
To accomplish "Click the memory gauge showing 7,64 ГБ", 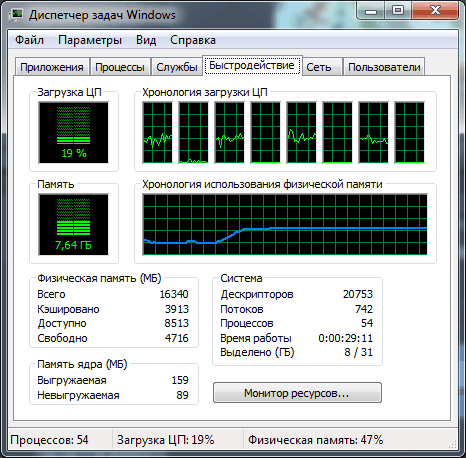I will [x=73, y=225].
